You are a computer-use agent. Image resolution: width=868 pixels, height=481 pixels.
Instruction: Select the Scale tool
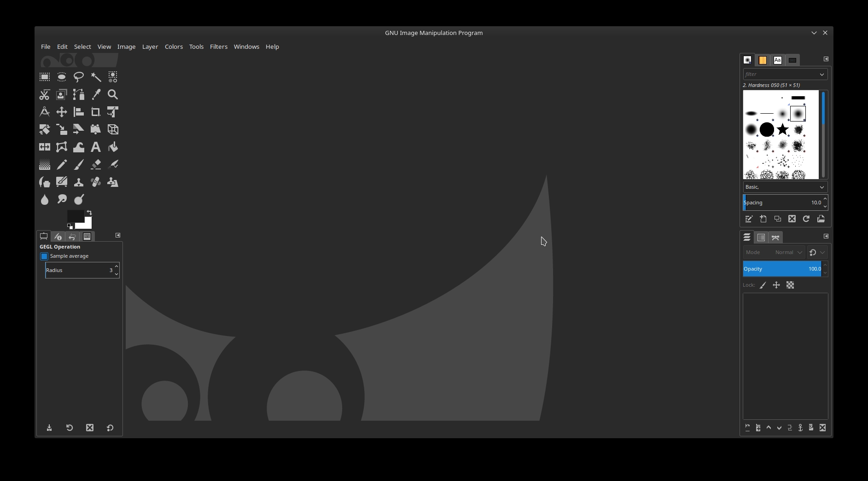click(62, 129)
